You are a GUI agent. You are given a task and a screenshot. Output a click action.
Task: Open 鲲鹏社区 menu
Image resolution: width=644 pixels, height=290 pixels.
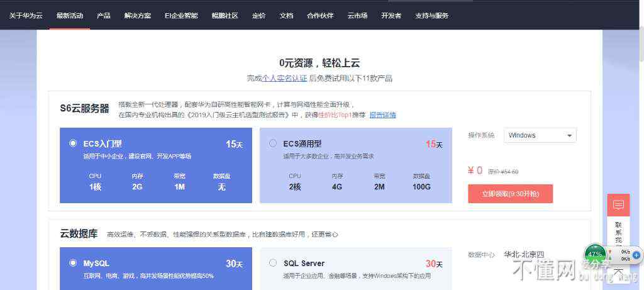[x=225, y=16]
